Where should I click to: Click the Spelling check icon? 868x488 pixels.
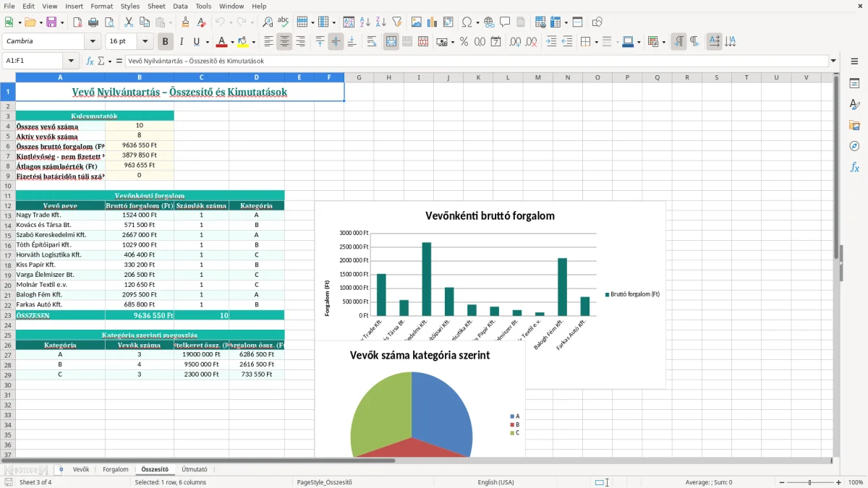coord(284,22)
